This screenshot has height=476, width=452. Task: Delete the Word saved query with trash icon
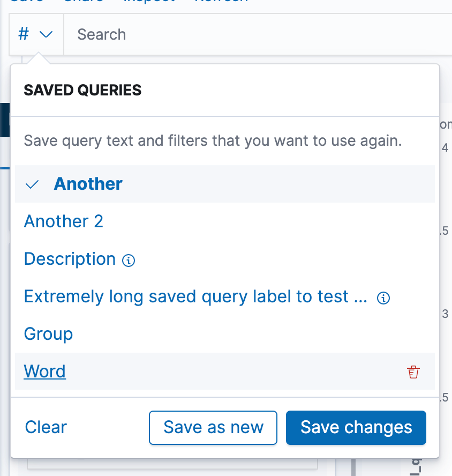click(x=413, y=372)
